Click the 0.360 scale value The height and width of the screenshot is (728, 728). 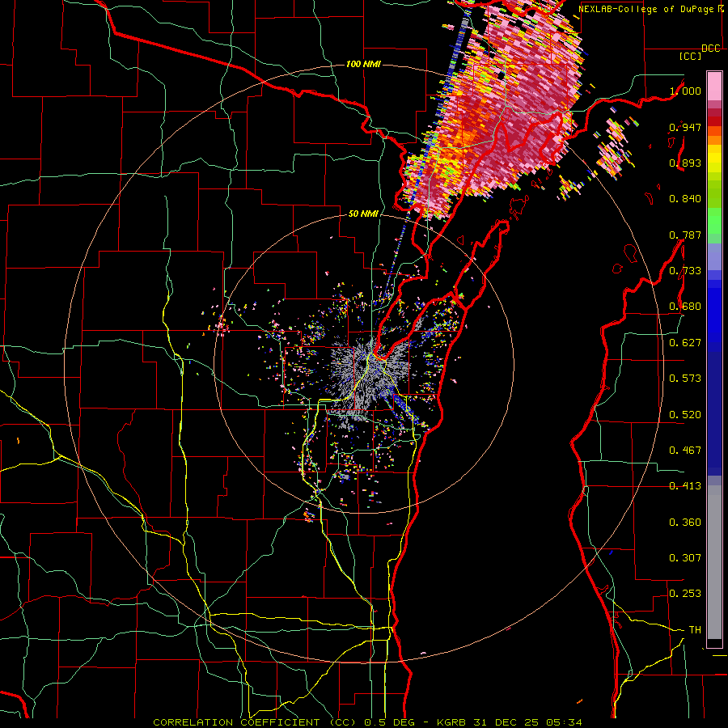click(685, 523)
